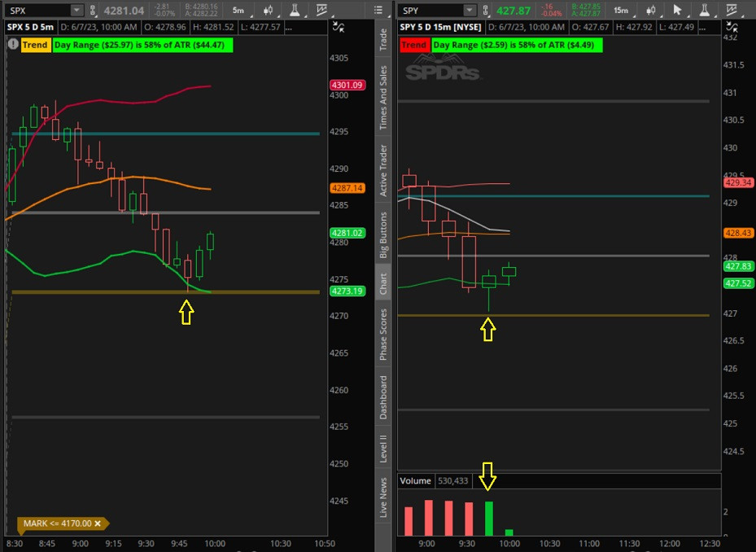Open the Big Buttons sidebar tab
The height and width of the screenshot is (552, 756).
tap(383, 235)
